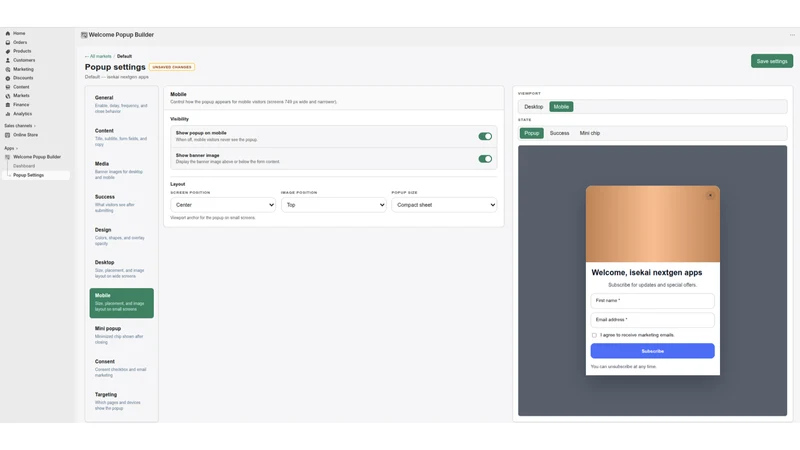The width and height of the screenshot is (800, 450).
Task: Click the Home icon in sidebar
Action: point(8,33)
